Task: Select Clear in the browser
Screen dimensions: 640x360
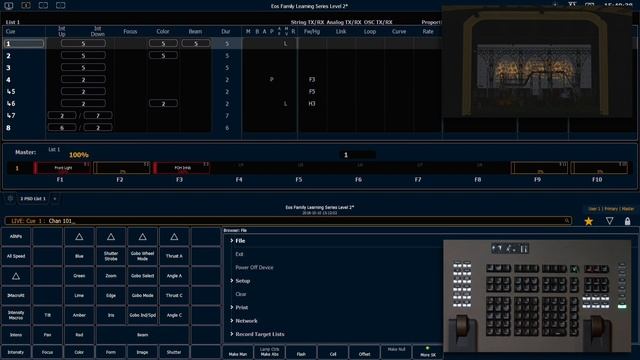Action: tap(241, 294)
